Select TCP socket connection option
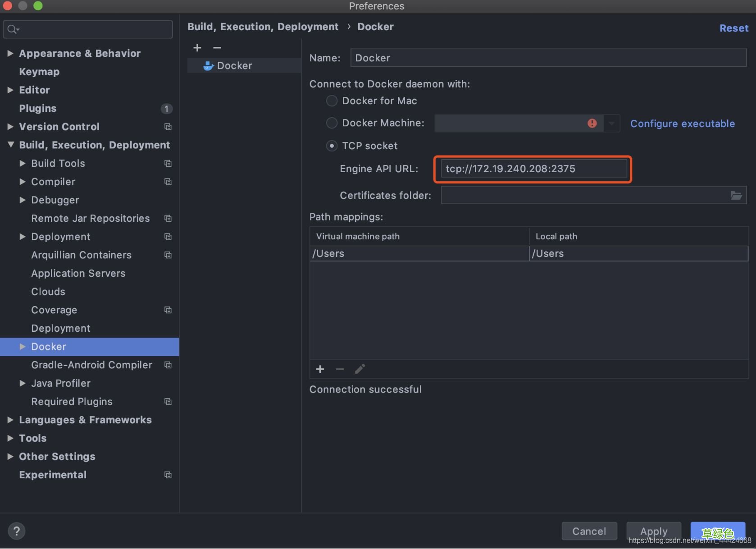 332,146
